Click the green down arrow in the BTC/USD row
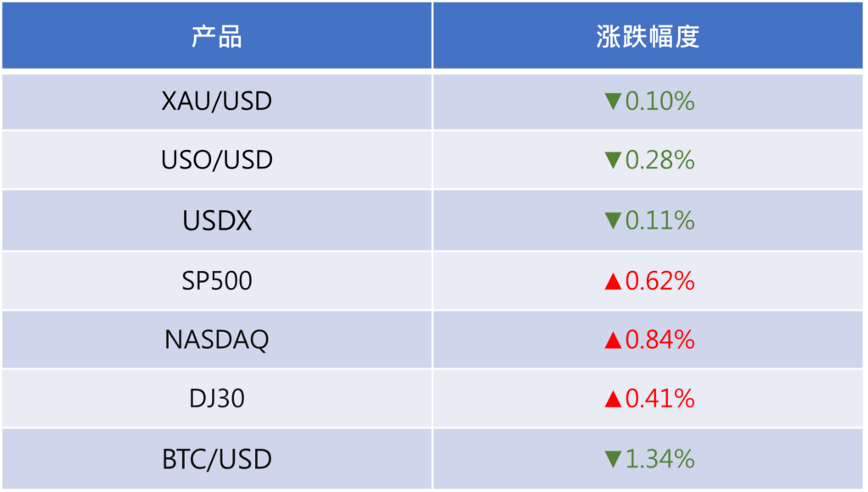 pyautogui.click(x=614, y=460)
